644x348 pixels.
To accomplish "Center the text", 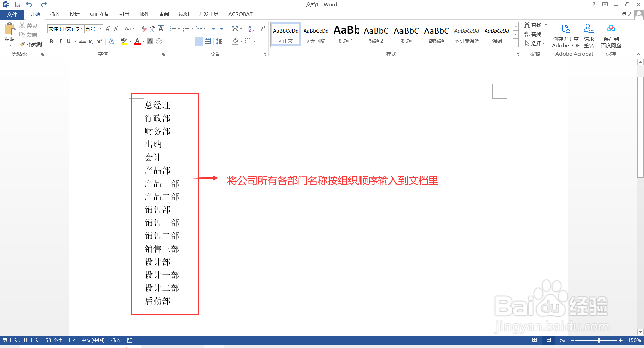I will point(181,41).
